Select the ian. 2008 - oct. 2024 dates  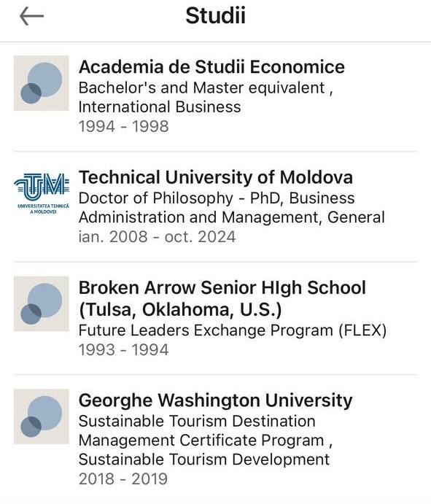[x=158, y=237]
